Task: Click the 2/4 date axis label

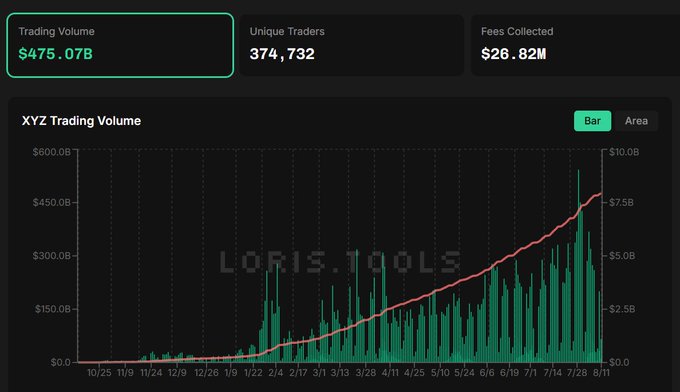Action: click(275, 373)
